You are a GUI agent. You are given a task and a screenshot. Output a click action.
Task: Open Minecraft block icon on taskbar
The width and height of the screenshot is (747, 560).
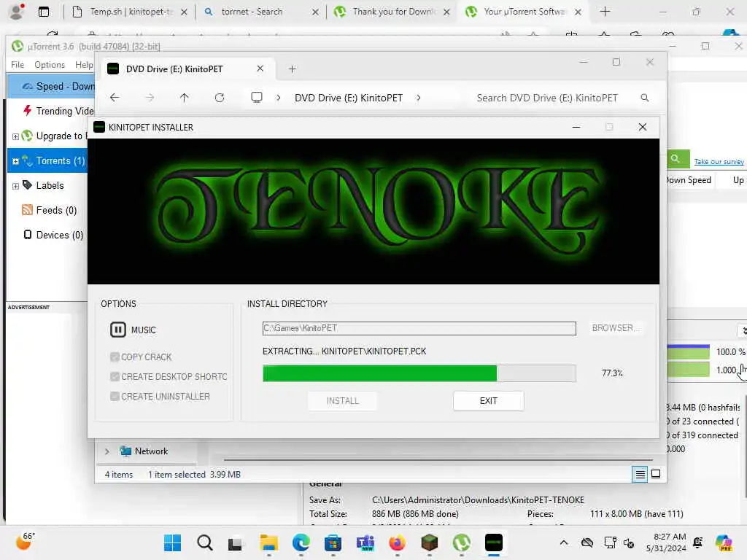pos(429,542)
